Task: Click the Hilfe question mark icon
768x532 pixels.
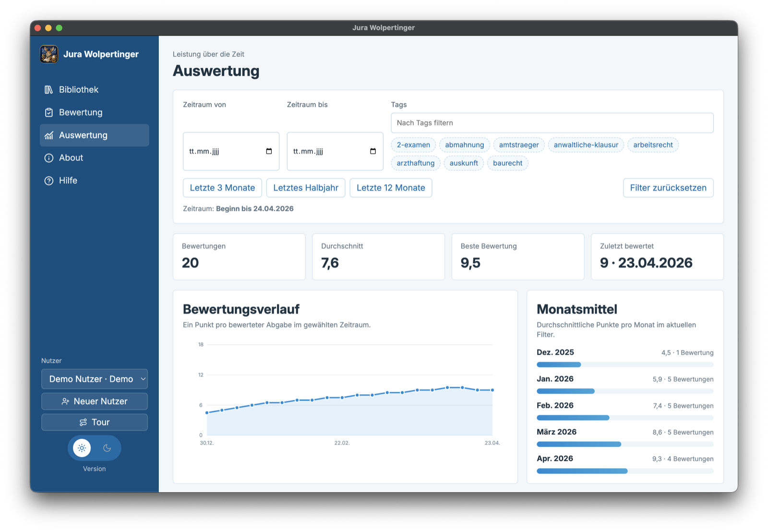Action: pyautogui.click(x=48, y=181)
